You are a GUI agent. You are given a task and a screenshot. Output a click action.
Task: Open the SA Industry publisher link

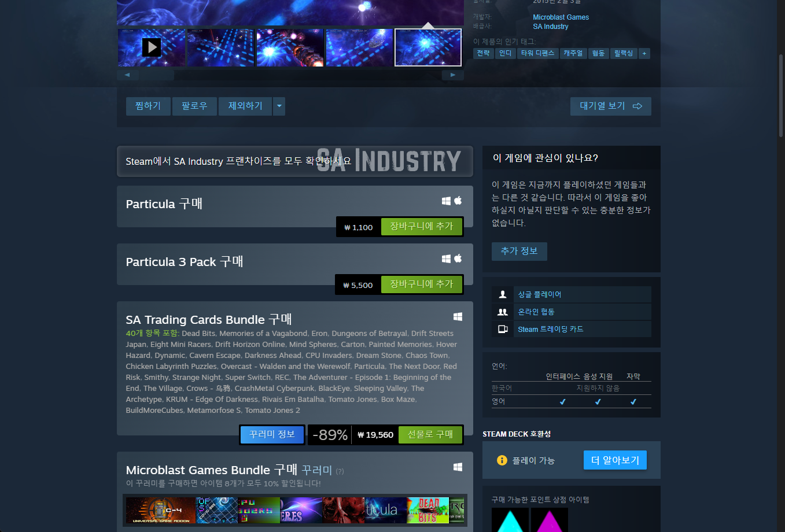click(551, 27)
